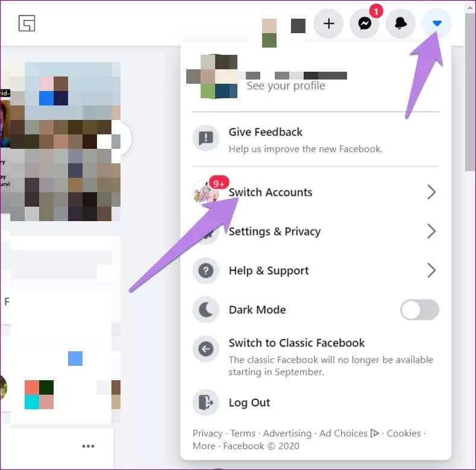Select Help & Support menu entry
Viewport: 476px width, 470px height.
(316, 271)
